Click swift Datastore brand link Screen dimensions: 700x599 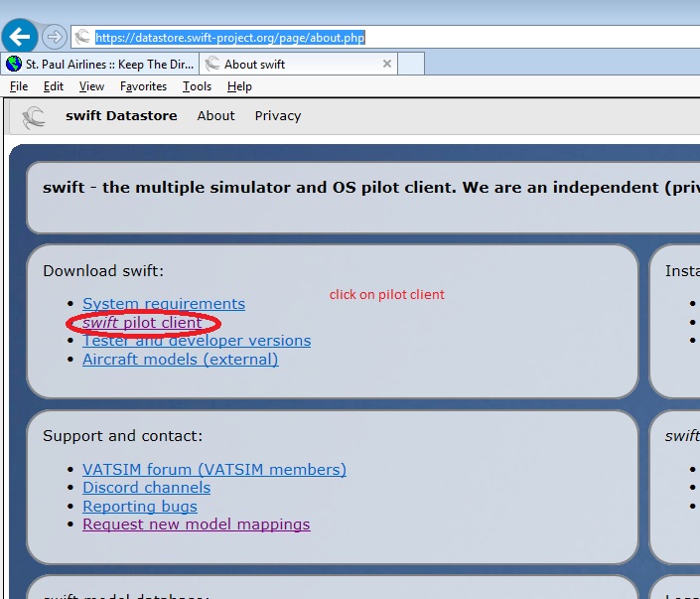[x=121, y=115]
